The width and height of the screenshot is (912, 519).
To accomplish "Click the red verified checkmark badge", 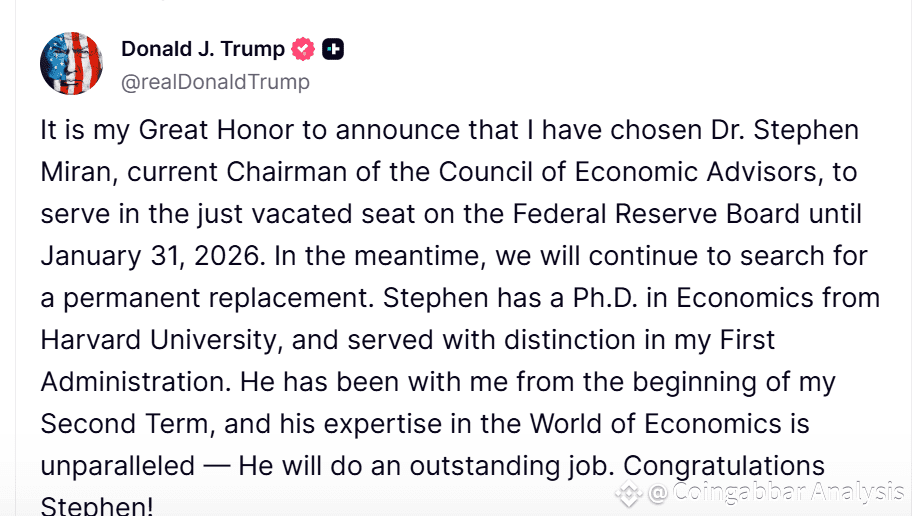I will click(303, 49).
